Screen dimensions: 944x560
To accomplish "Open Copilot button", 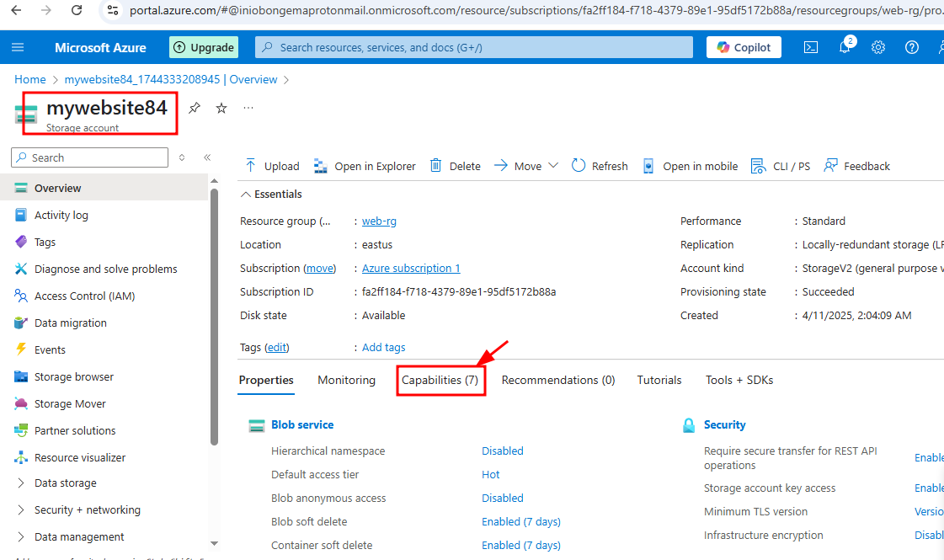I will coord(744,47).
